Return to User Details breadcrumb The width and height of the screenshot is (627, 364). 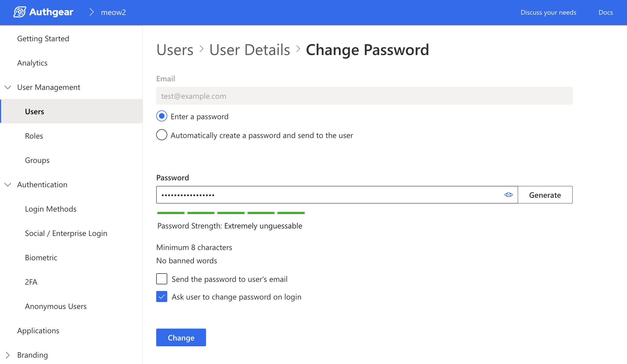pos(250,50)
